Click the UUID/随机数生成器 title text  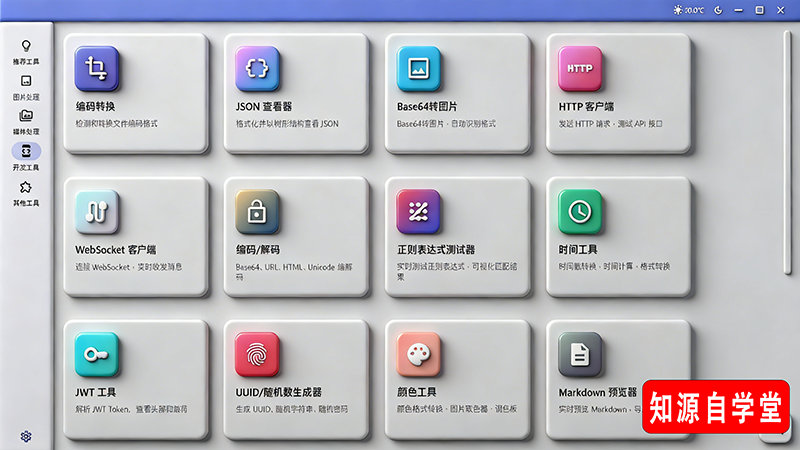(279, 392)
